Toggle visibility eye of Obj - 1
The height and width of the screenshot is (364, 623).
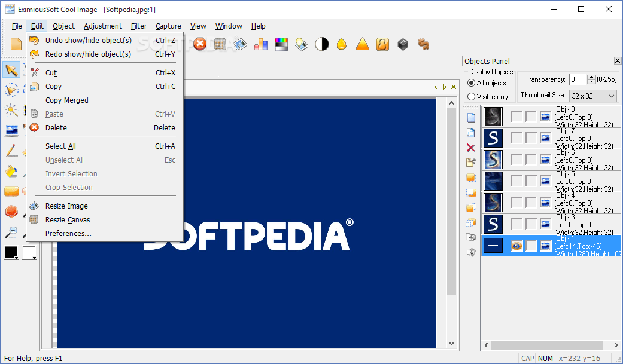[516, 246]
